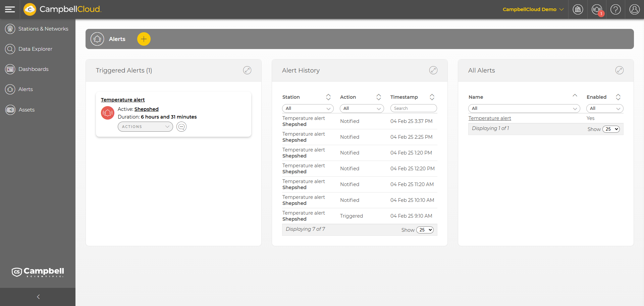Viewport: 644px width, 306px height.
Task: Click the Yes value for Temperature alert
Action: pyautogui.click(x=590, y=118)
